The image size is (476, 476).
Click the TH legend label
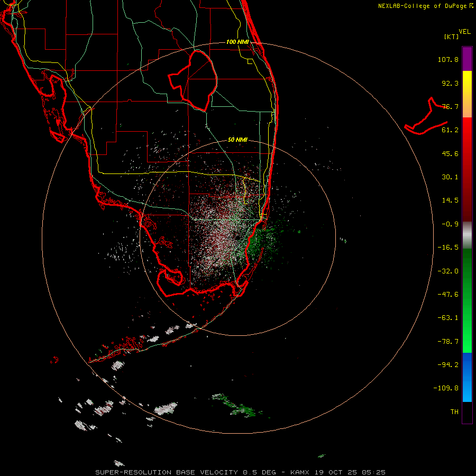click(x=454, y=412)
